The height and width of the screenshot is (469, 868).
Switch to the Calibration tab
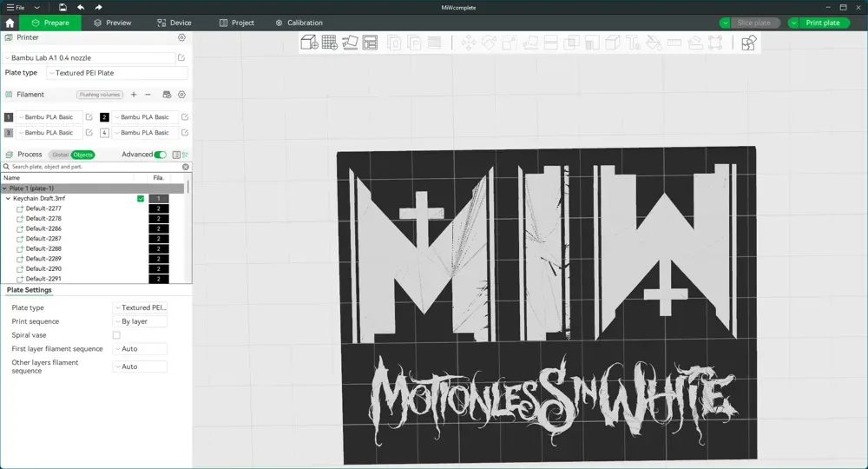299,23
